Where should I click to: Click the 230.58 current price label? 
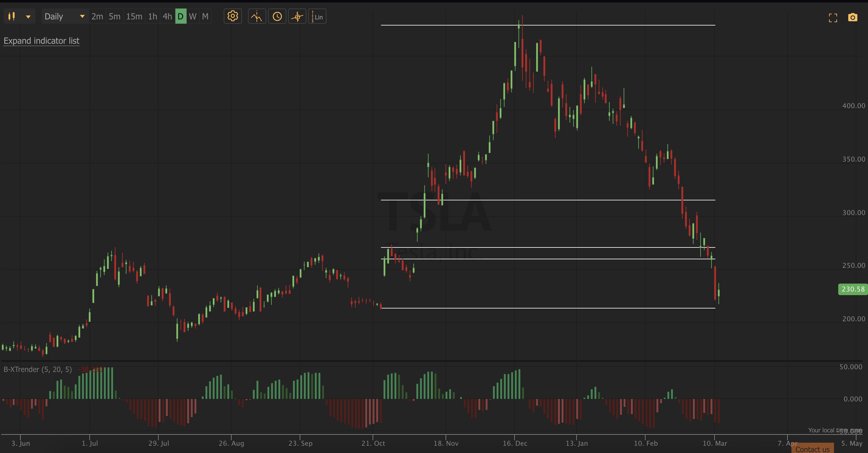pos(852,289)
